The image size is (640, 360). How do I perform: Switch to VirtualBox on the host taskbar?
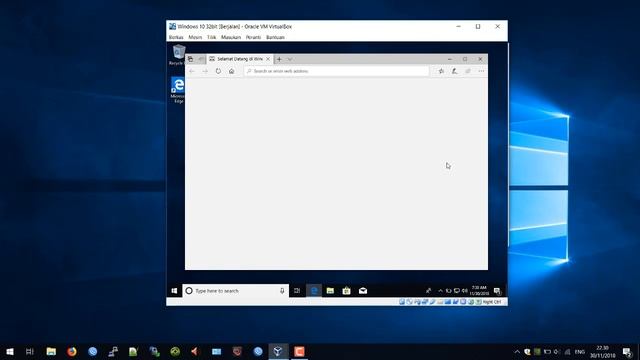coord(278,351)
